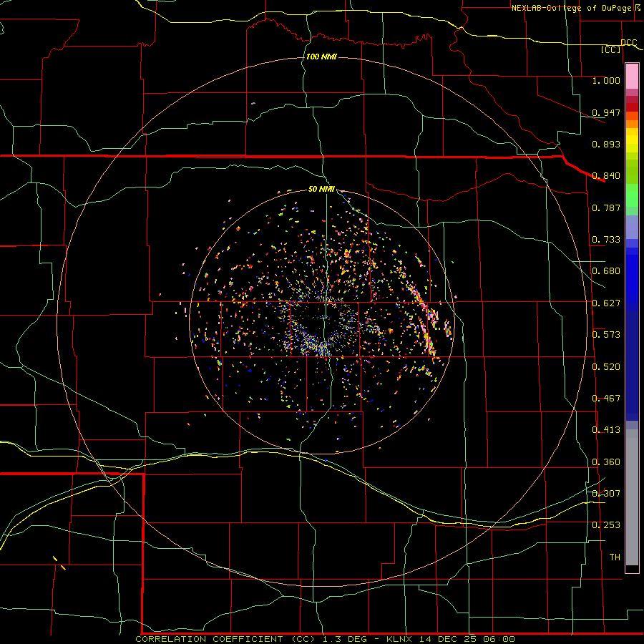Click the 0.360 legend value

(x=606, y=462)
